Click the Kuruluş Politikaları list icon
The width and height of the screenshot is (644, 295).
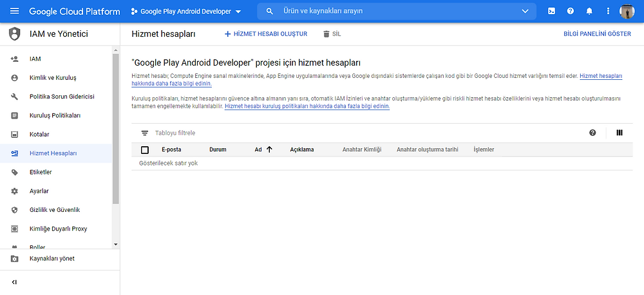click(x=14, y=116)
